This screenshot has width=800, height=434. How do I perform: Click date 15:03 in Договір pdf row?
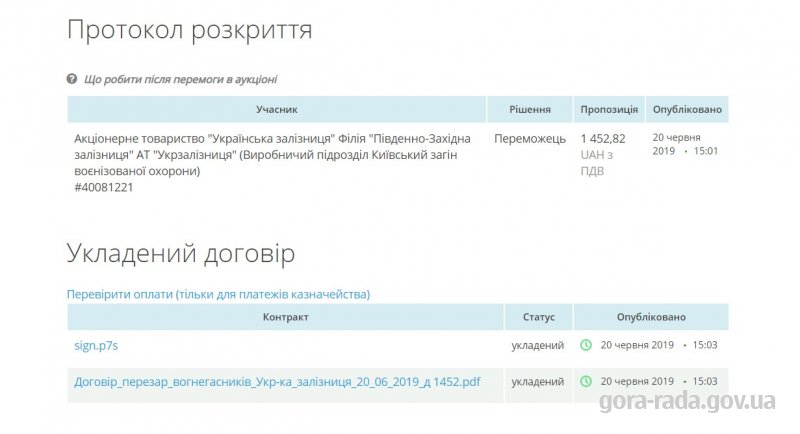pos(659,381)
